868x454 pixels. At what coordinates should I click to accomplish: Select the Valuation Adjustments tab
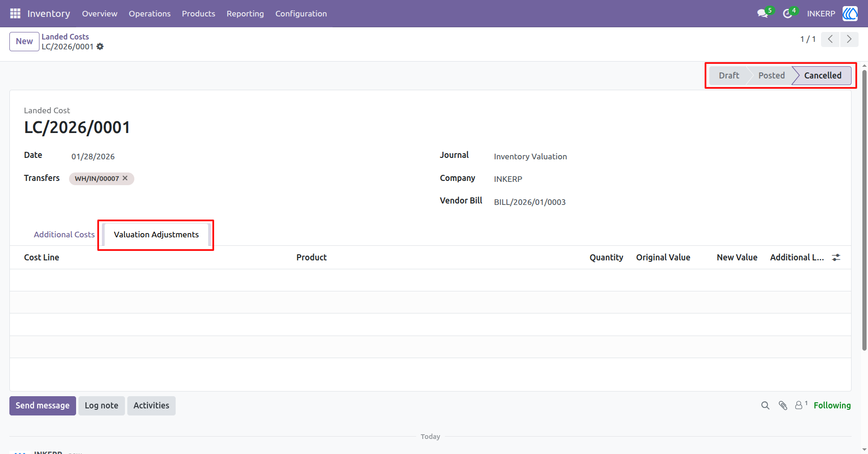coord(156,235)
